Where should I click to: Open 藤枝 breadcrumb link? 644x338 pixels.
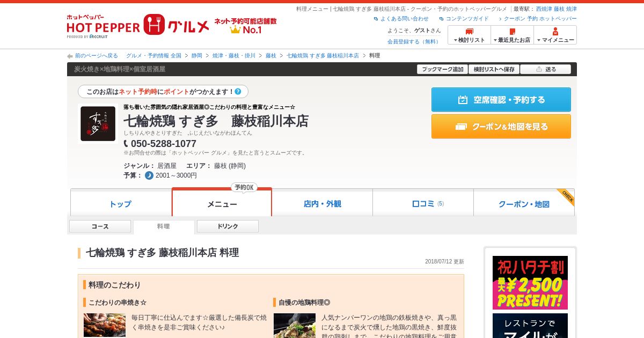(x=271, y=56)
